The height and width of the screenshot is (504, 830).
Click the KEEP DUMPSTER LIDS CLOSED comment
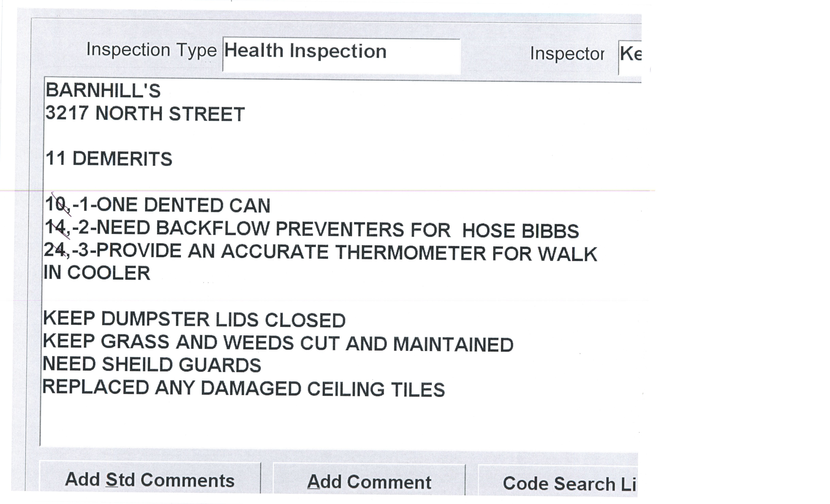tap(194, 319)
